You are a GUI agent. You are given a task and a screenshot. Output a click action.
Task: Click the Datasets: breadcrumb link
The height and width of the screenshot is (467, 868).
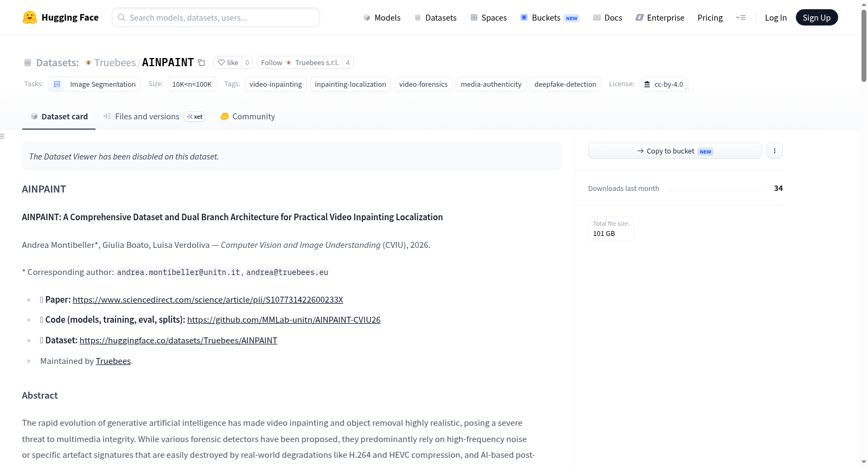pyautogui.click(x=58, y=62)
